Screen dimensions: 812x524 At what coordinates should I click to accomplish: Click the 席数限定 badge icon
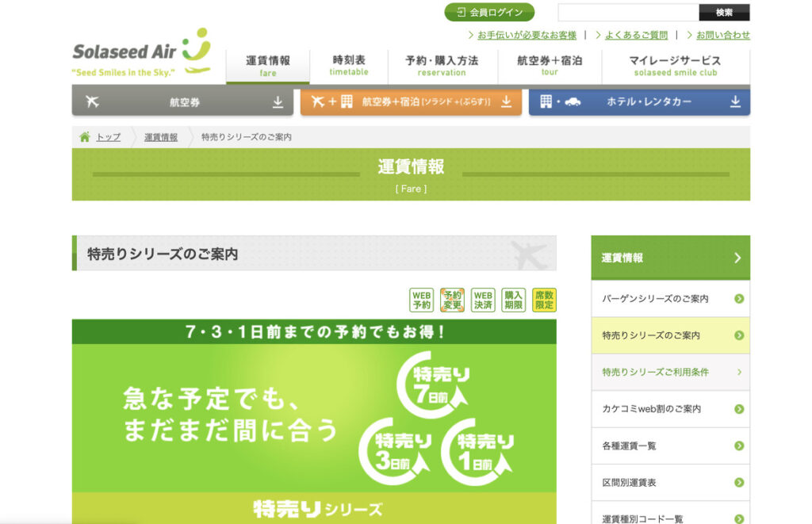point(544,300)
